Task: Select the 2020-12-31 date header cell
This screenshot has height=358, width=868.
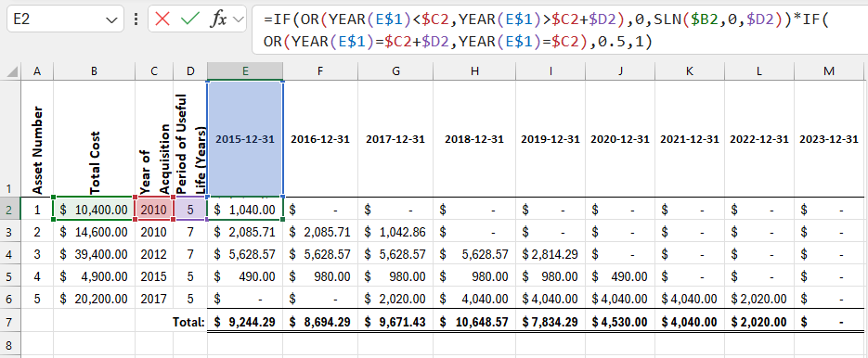Action: coord(620,138)
